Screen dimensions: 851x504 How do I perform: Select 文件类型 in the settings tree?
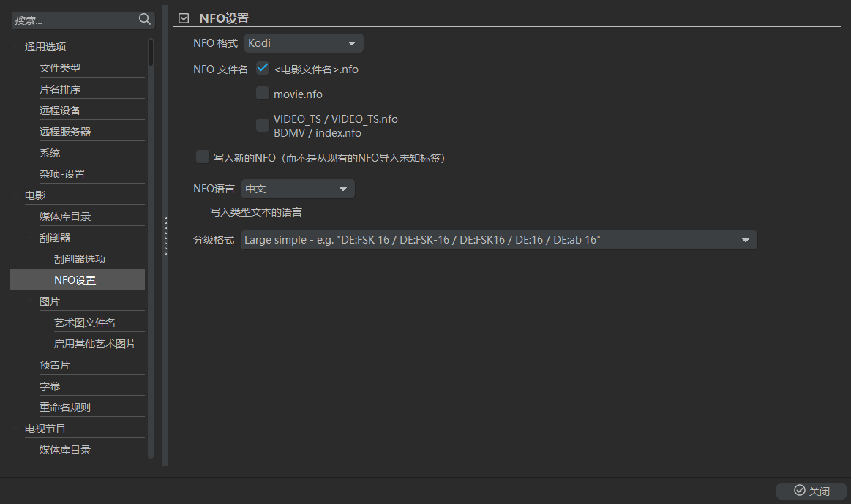(60, 68)
